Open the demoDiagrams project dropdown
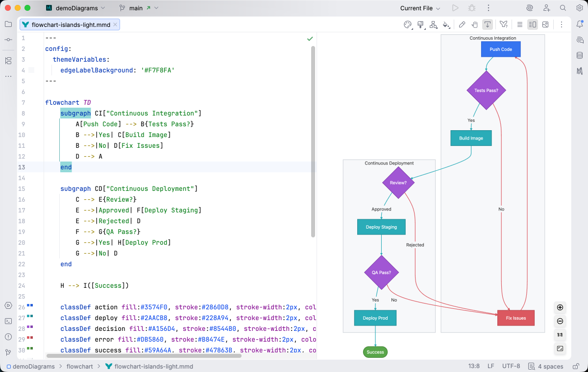This screenshot has height=372, width=588. [75, 8]
